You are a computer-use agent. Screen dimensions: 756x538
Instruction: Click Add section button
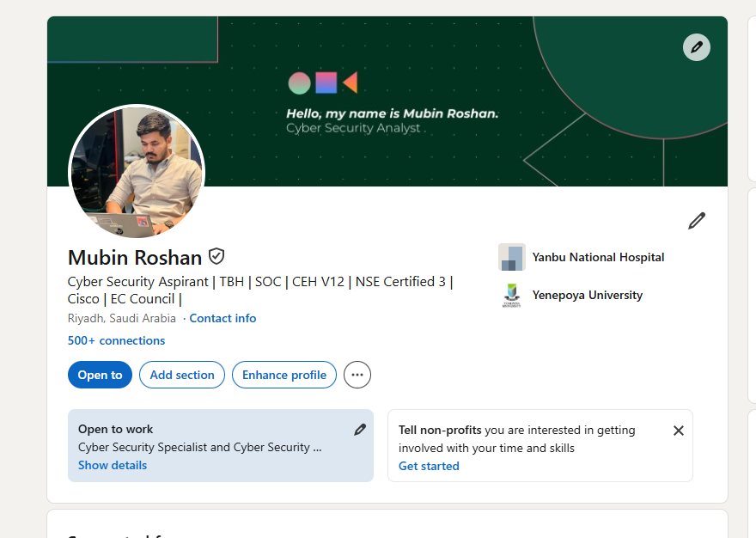click(x=181, y=375)
